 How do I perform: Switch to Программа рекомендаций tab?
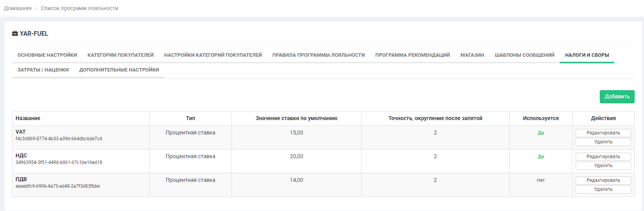point(413,55)
